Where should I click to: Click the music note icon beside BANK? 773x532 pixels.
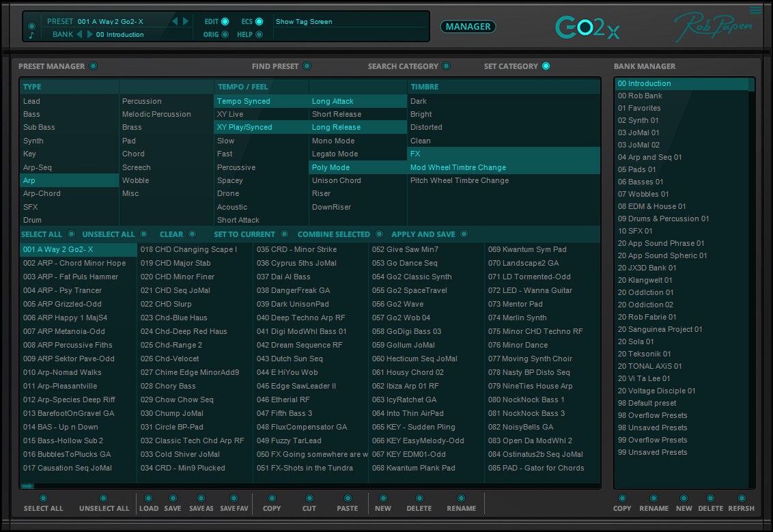tap(31, 35)
